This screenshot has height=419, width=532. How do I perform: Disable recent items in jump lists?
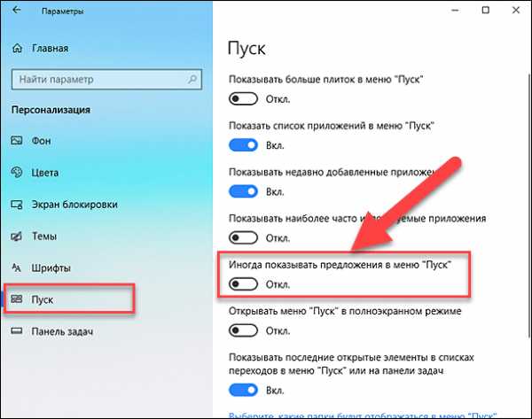(243, 390)
